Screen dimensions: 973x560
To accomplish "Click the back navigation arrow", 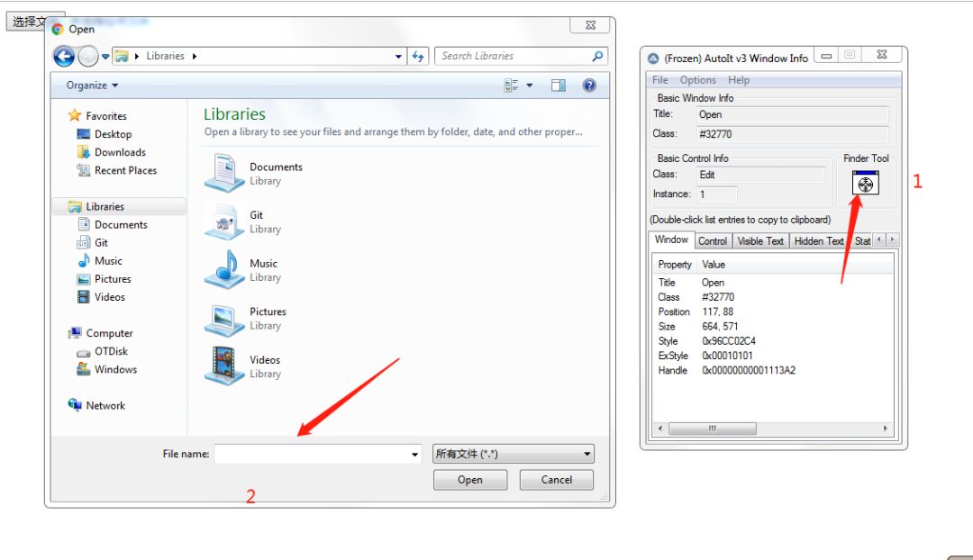I will pos(64,57).
